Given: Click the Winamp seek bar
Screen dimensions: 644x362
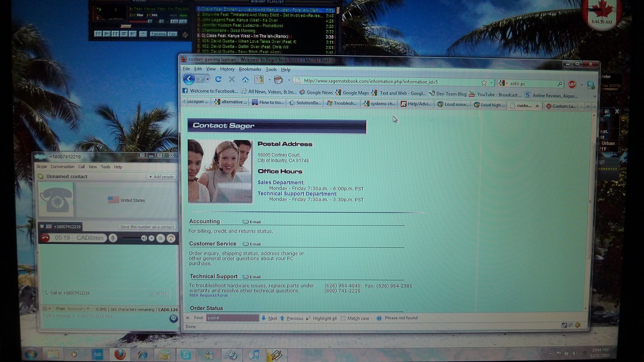Looking at the screenshot, I should pyautogui.click(x=141, y=26).
